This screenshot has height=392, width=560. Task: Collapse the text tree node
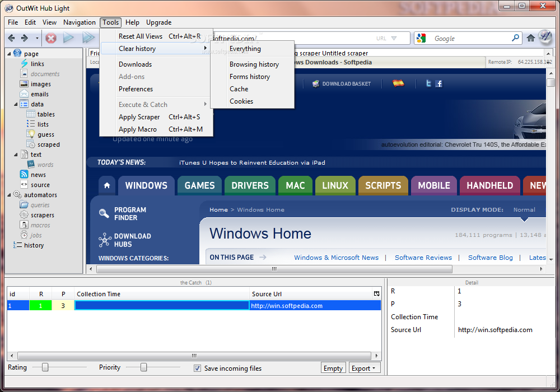tap(16, 155)
